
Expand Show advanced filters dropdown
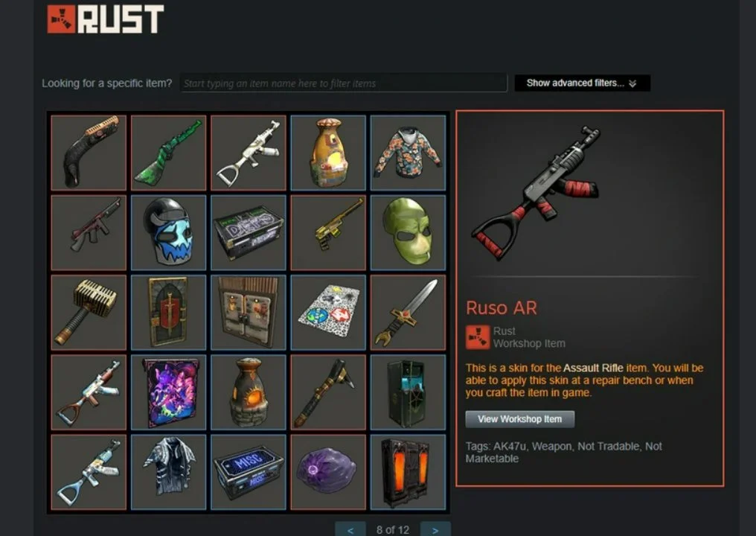tap(583, 83)
